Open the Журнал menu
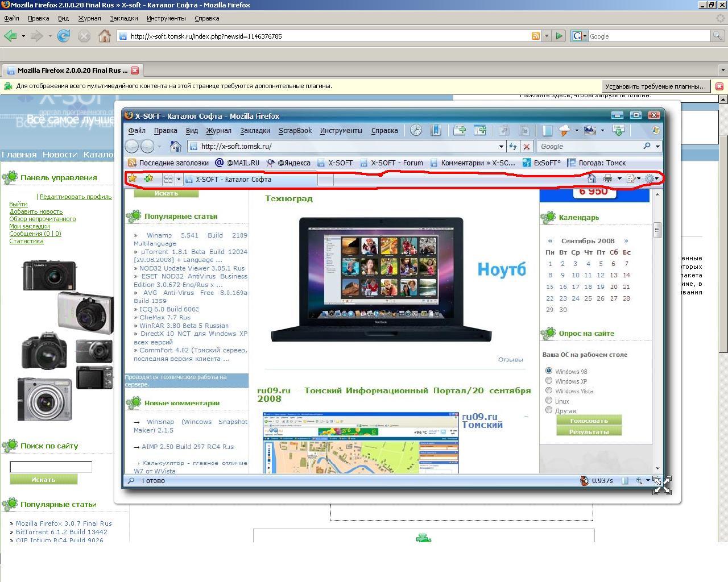 pyautogui.click(x=89, y=18)
